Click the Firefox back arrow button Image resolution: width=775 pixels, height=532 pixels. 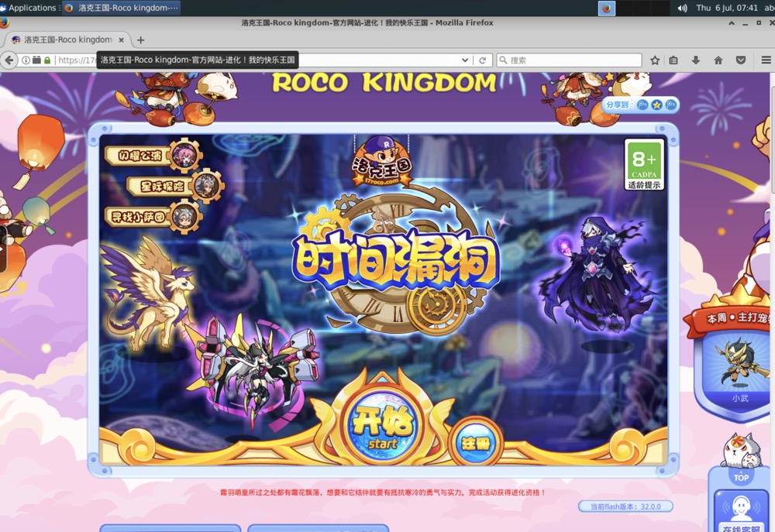point(9,60)
